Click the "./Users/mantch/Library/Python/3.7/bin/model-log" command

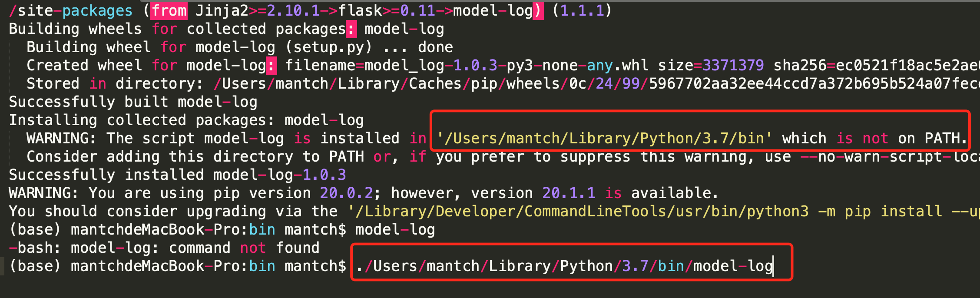click(564, 266)
